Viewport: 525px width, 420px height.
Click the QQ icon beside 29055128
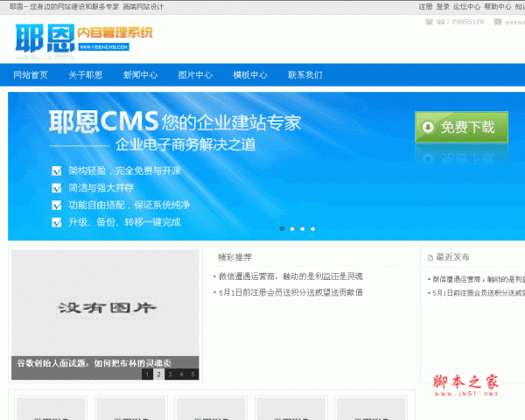point(429,22)
